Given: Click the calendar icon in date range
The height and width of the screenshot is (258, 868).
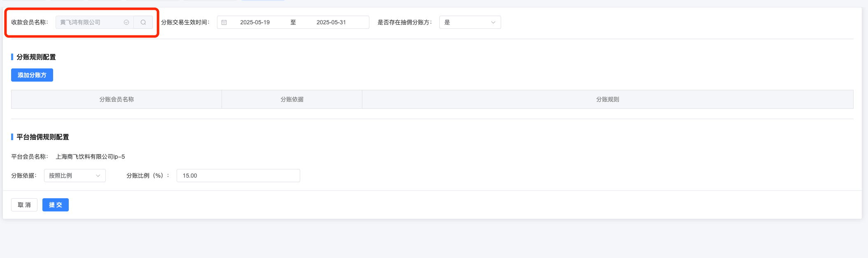Looking at the screenshot, I should point(224,22).
